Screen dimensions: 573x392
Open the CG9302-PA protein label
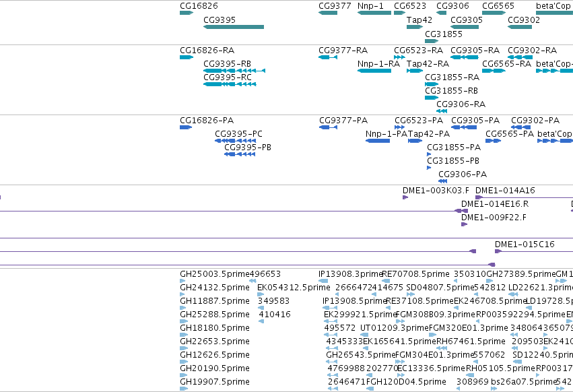click(535, 121)
